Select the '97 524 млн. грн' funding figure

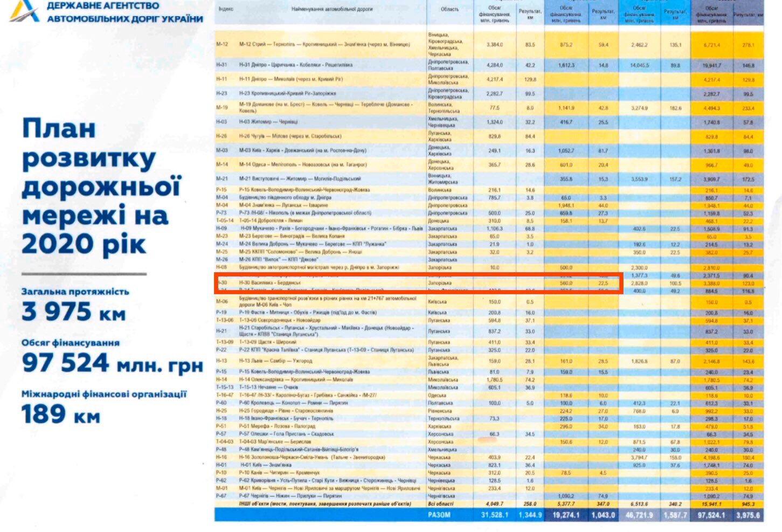[112, 363]
